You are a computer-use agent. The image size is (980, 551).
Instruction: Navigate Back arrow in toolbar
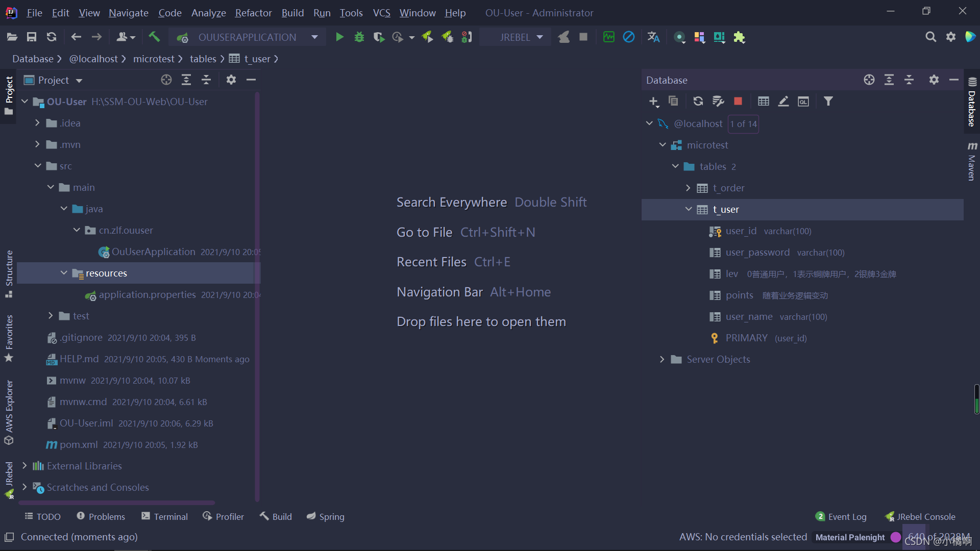(76, 37)
